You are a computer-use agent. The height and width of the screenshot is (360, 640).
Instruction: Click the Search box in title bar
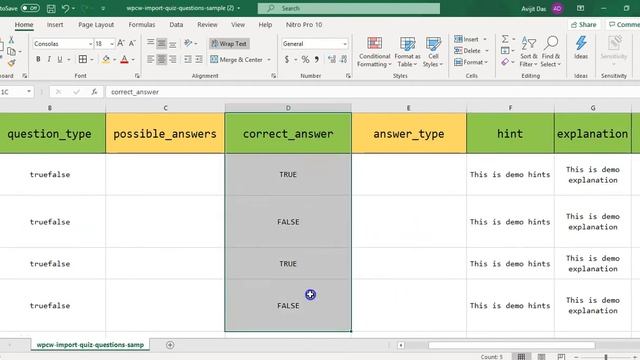[349, 8]
